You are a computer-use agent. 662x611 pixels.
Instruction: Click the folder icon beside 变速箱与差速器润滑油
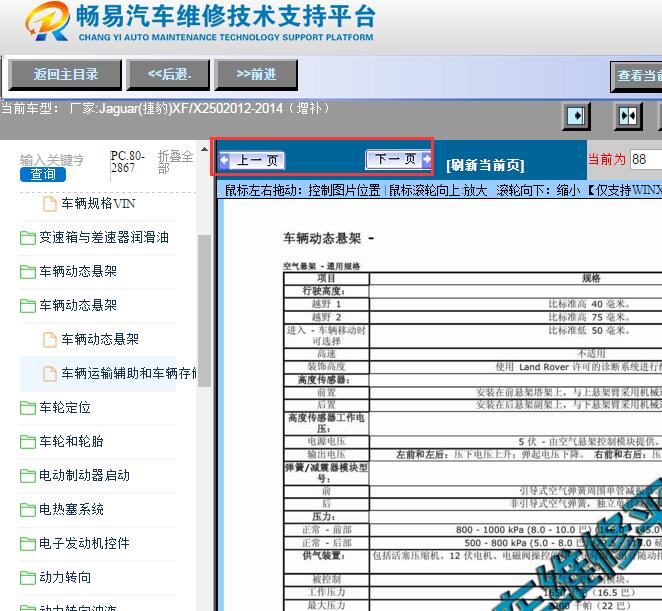[x=28, y=238]
